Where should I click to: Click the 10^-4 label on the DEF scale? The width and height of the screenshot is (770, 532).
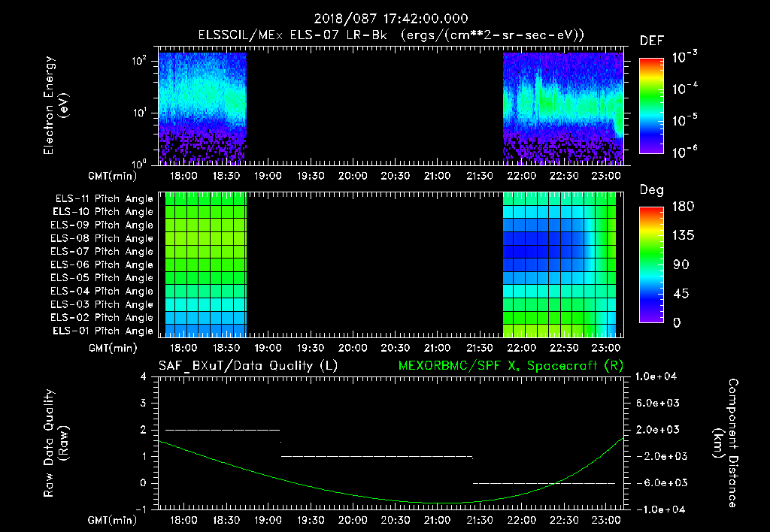click(685, 88)
